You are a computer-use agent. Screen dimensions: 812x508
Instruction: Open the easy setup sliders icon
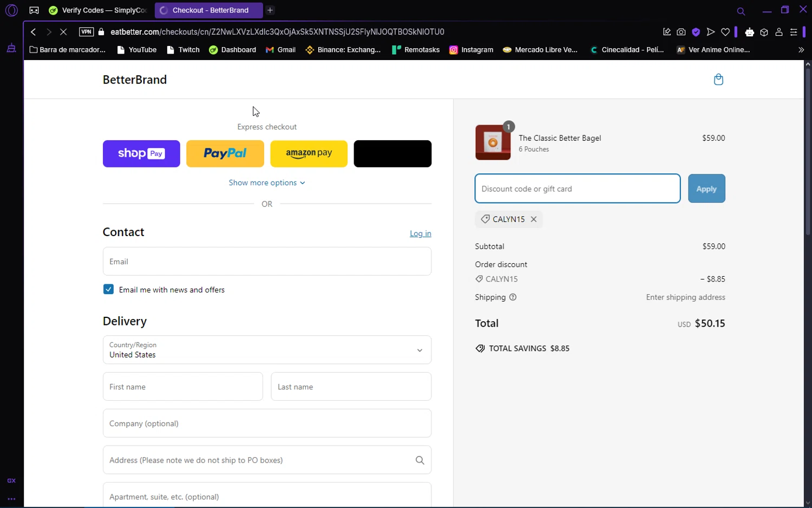[x=794, y=32]
